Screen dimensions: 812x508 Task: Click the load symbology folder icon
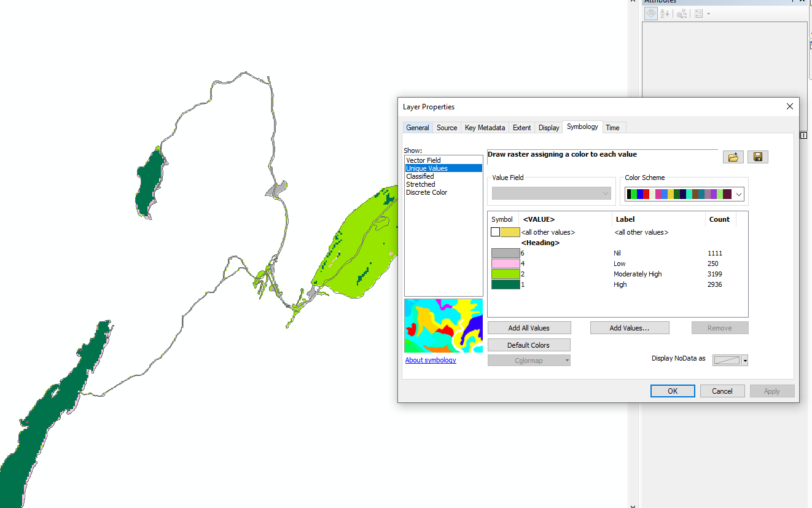[x=733, y=157]
